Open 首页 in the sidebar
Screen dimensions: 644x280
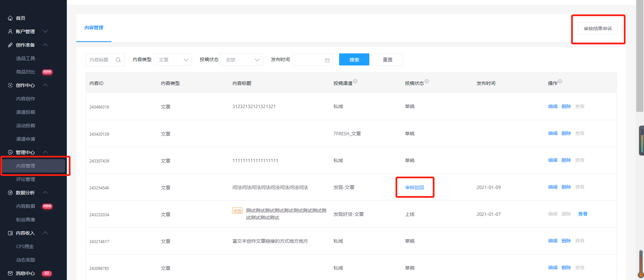click(x=20, y=18)
